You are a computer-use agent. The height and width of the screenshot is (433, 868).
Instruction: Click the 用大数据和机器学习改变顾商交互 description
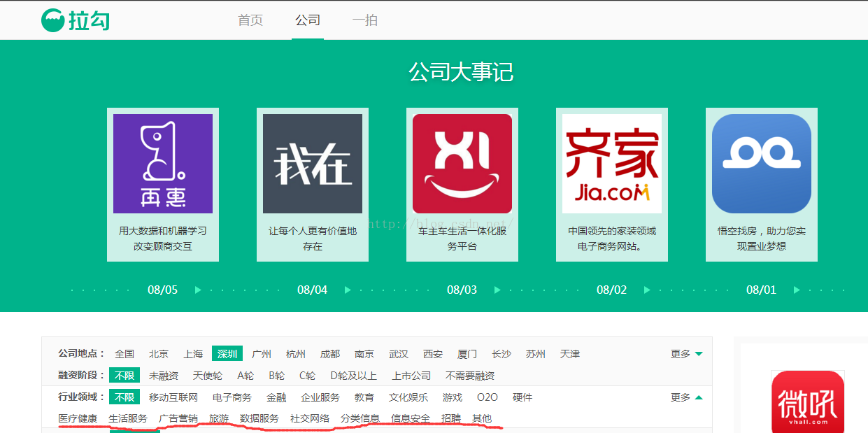[x=163, y=239]
